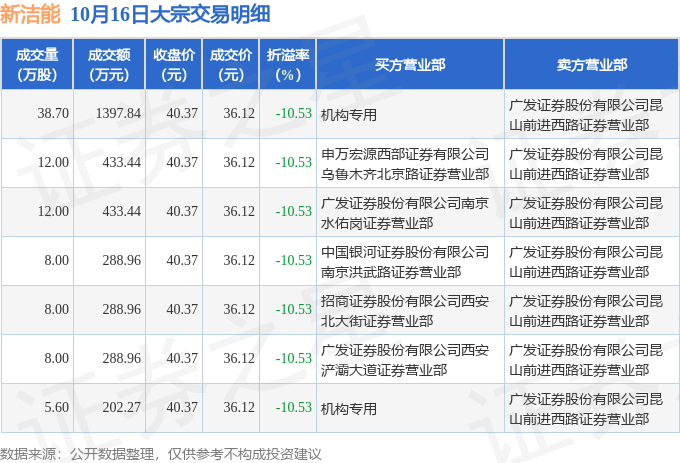The height and width of the screenshot is (463, 680).
Task: Click the 新洁能 stock name in the title
Action: coord(30,14)
